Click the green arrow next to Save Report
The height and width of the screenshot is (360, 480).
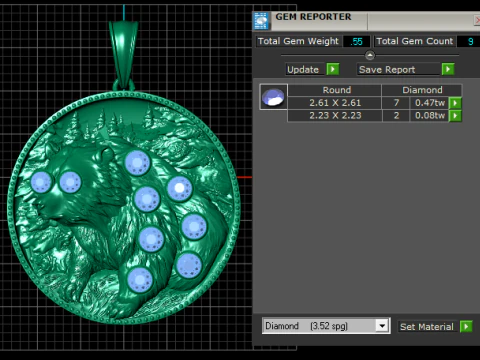(x=448, y=69)
